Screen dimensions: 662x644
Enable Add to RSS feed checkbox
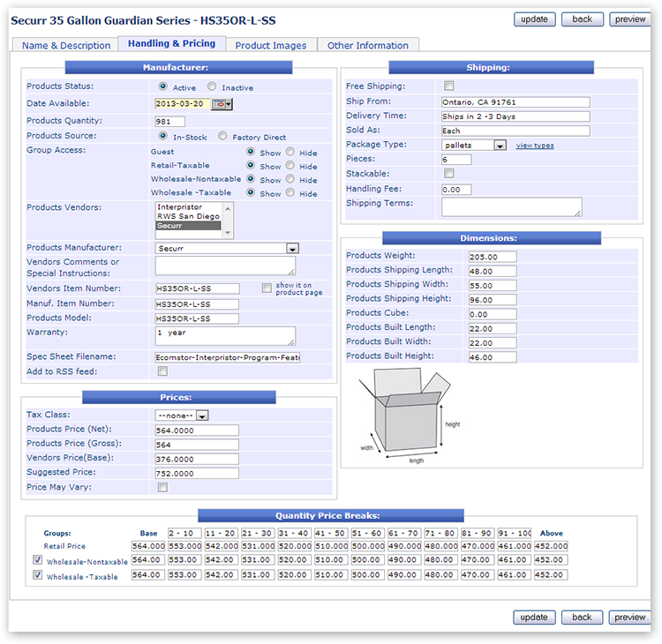(162, 371)
